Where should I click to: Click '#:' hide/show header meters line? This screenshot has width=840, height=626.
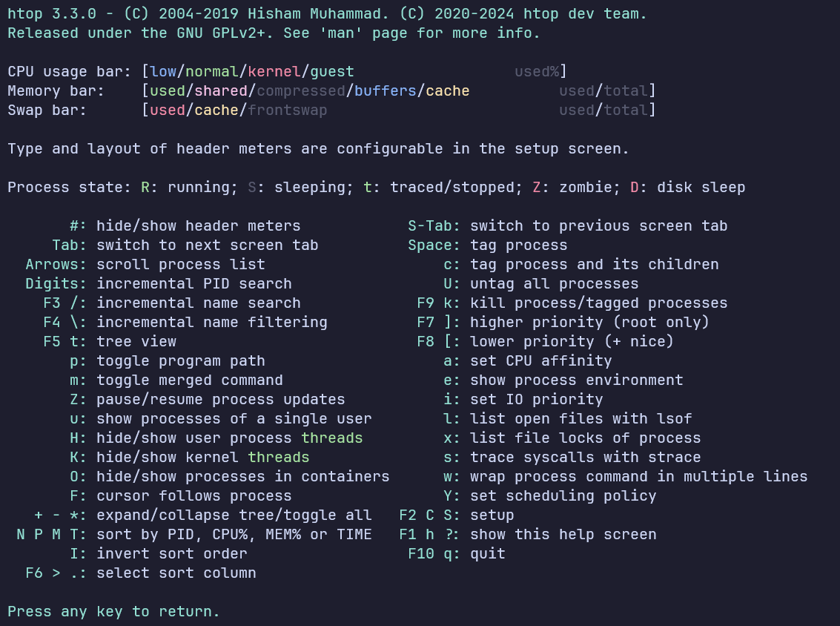[x=185, y=225]
